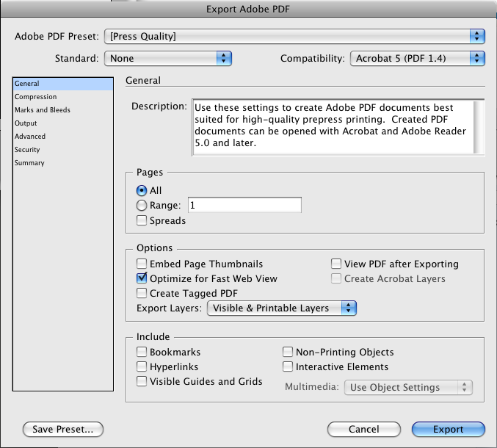This screenshot has width=497, height=448.
Task: Open the Adobe PDF Preset dropdown
Action: pyautogui.click(x=294, y=37)
